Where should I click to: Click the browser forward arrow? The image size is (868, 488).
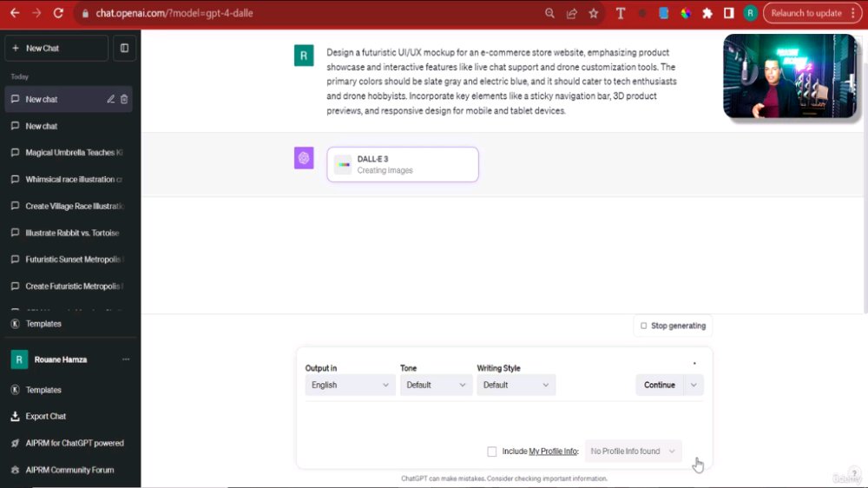(x=36, y=13)
